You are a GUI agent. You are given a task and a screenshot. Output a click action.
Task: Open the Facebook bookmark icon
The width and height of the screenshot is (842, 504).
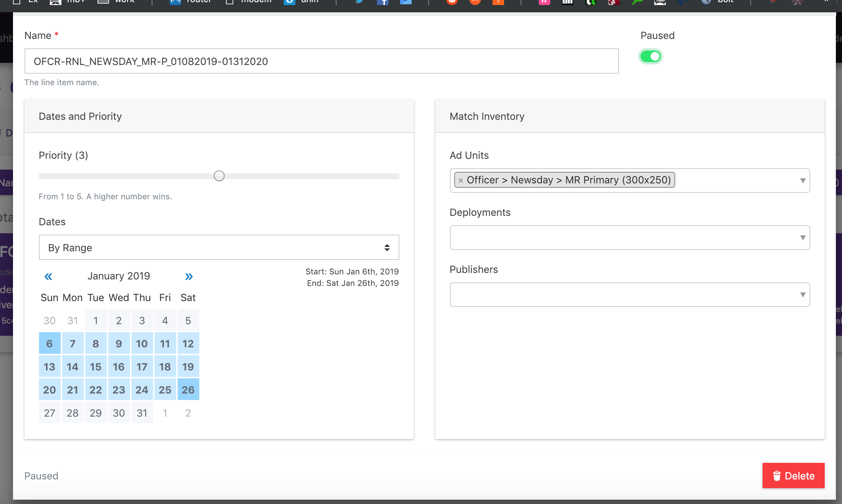(x=382, y=2)
